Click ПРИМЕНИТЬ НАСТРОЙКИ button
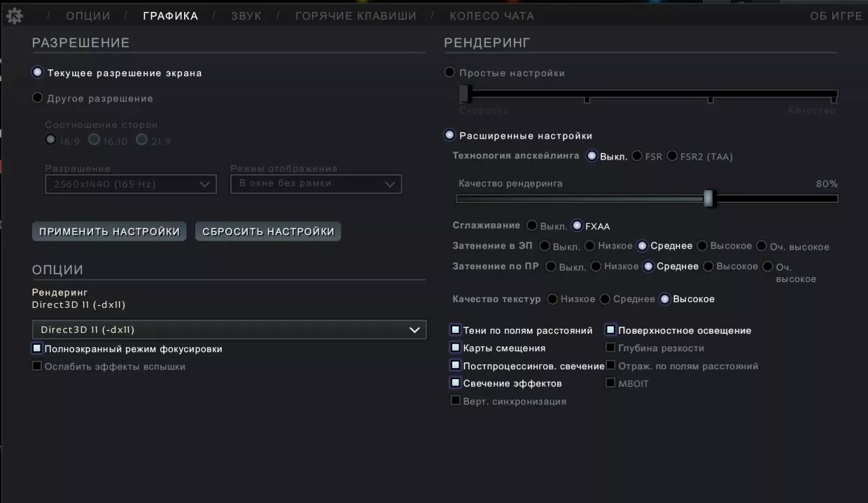 [108, 231]
